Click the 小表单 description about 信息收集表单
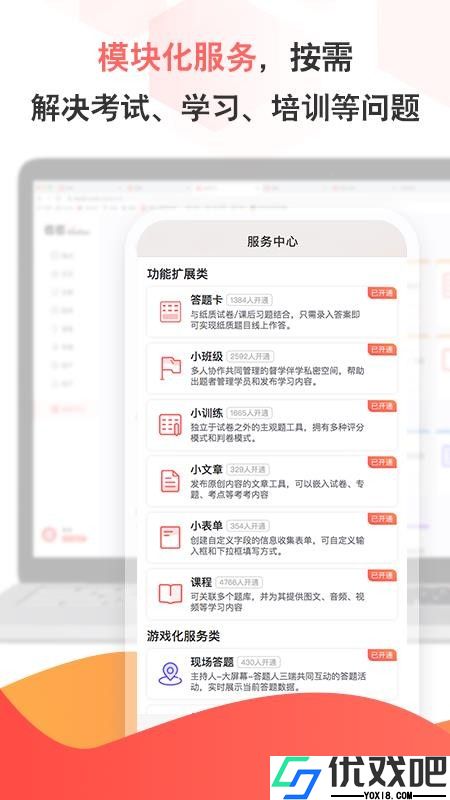 tap(278, 546)
